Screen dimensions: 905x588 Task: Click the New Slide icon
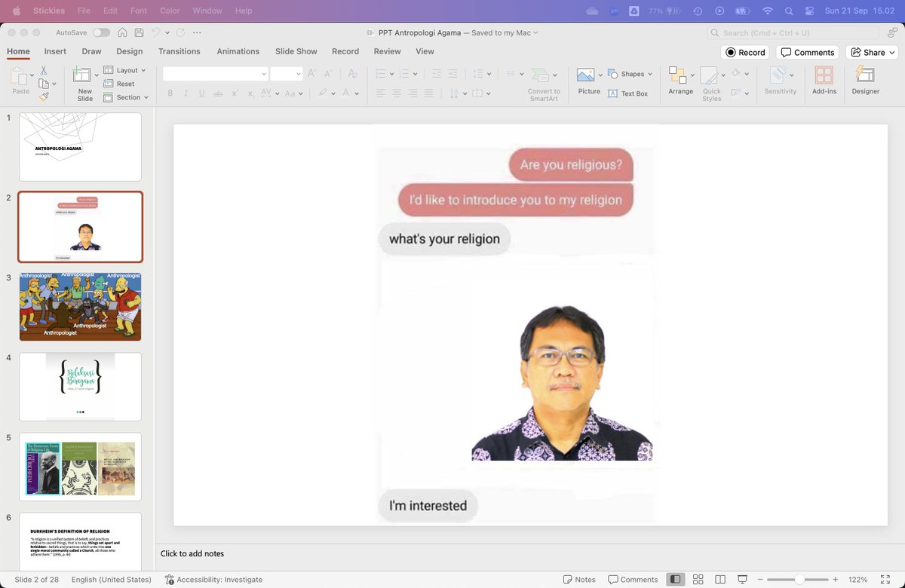(81, 74)
